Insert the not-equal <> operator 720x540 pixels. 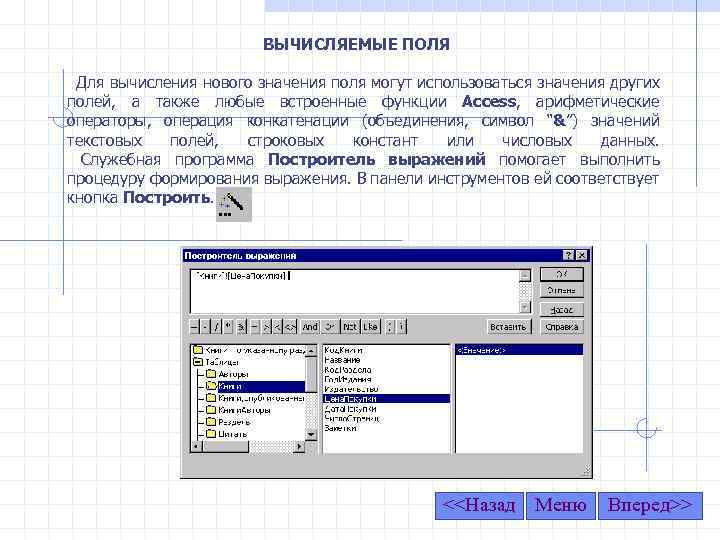click(290, 326)
